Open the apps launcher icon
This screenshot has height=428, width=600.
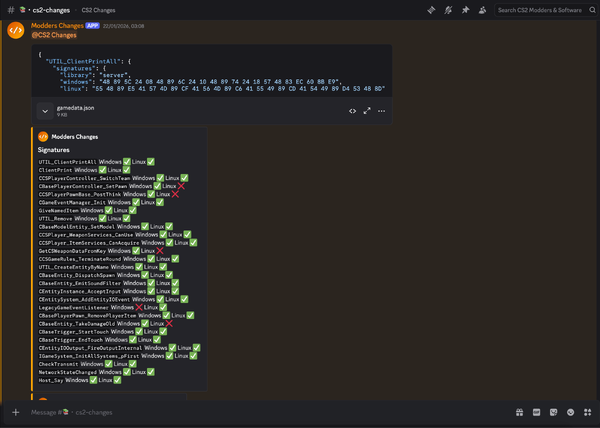click(x=588, y=412)
